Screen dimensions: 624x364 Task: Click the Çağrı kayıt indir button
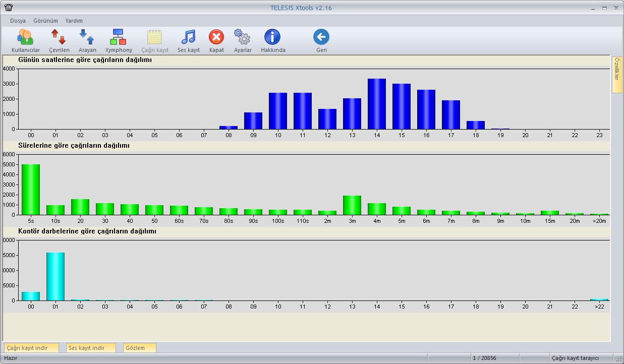pyautogui.click(x=31, y=348)
